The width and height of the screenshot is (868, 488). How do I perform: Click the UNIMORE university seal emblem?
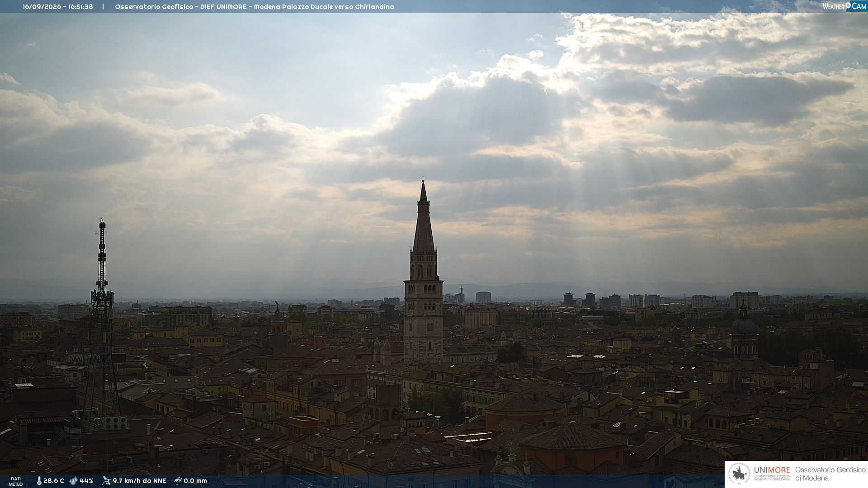pyautogui.click(x=739, y=474)
